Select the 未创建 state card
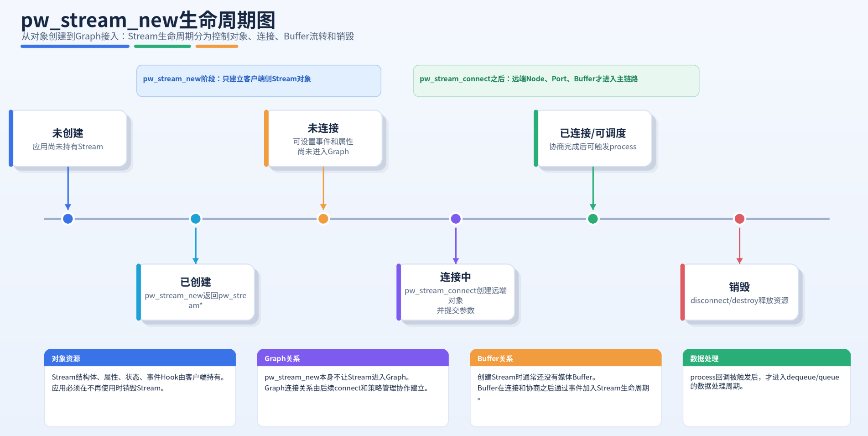The width and height of the screenshot is (868, 436). [68, 138]
